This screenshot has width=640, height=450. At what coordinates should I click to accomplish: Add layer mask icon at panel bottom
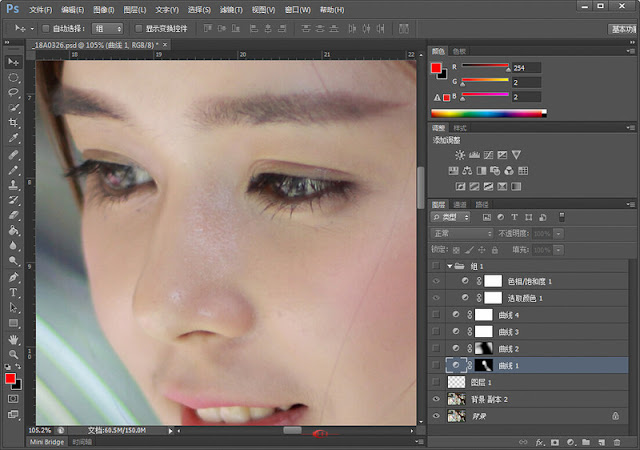555,442
